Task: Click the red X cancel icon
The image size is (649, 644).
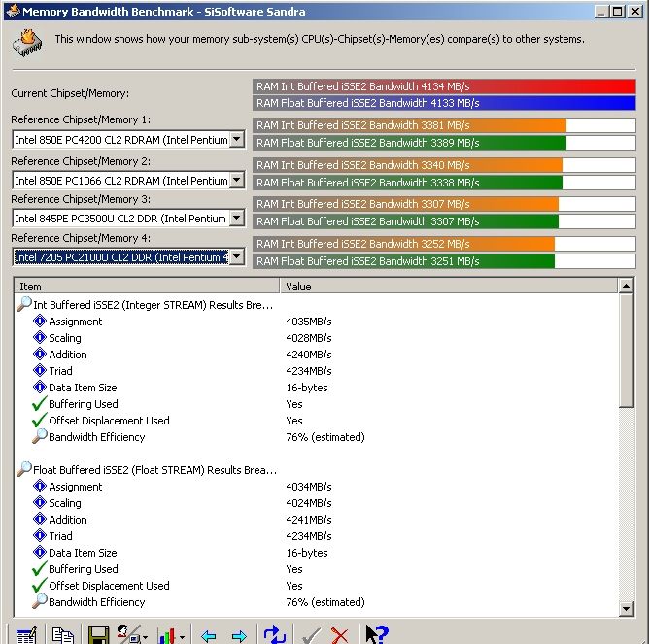Action: pyautogui.click(x=340, y=635)
